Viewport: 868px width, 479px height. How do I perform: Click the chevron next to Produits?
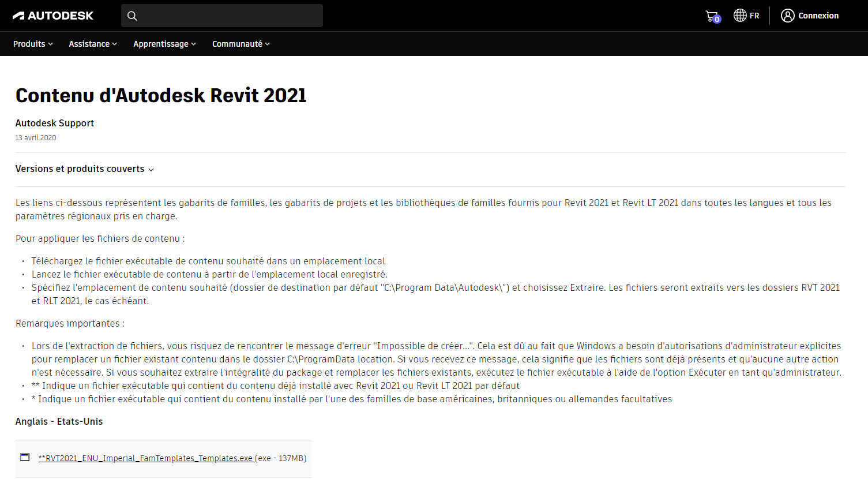[x=51, y=44]
